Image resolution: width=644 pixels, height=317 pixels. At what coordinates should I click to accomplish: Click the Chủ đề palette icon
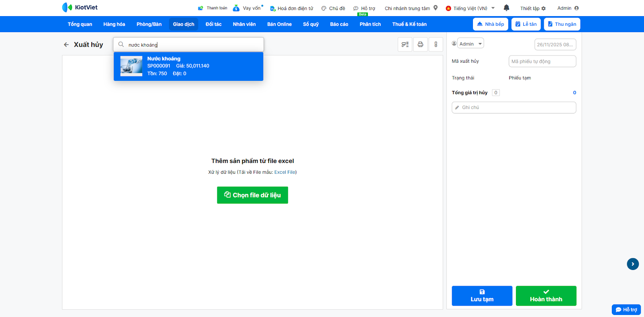(x=324, y=8)
